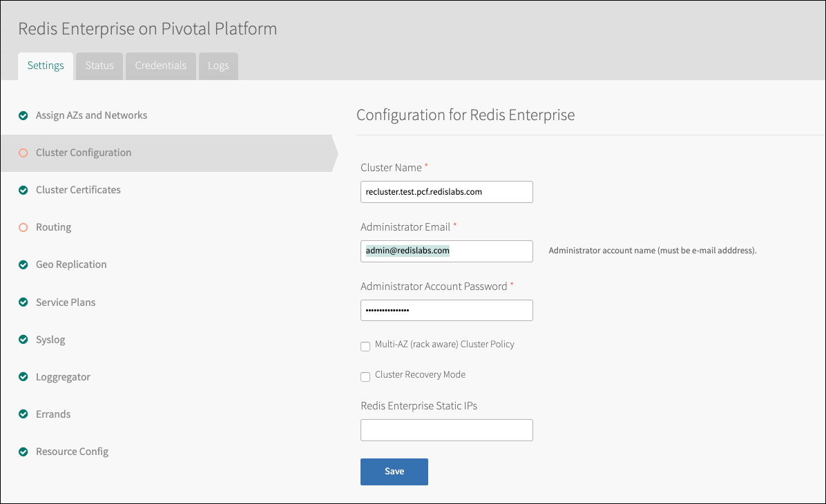Click the green checkmark icon beside Service Plans

[23, 302]
